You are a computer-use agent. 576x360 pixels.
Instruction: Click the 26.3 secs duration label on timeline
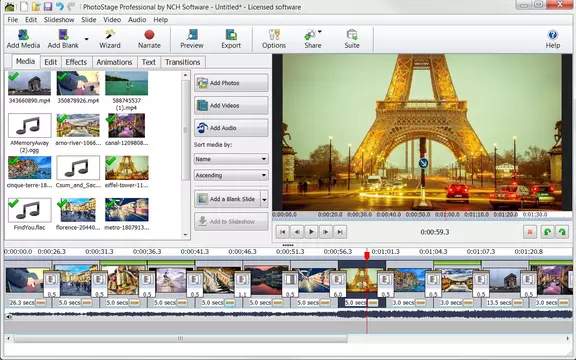[22, 303]
